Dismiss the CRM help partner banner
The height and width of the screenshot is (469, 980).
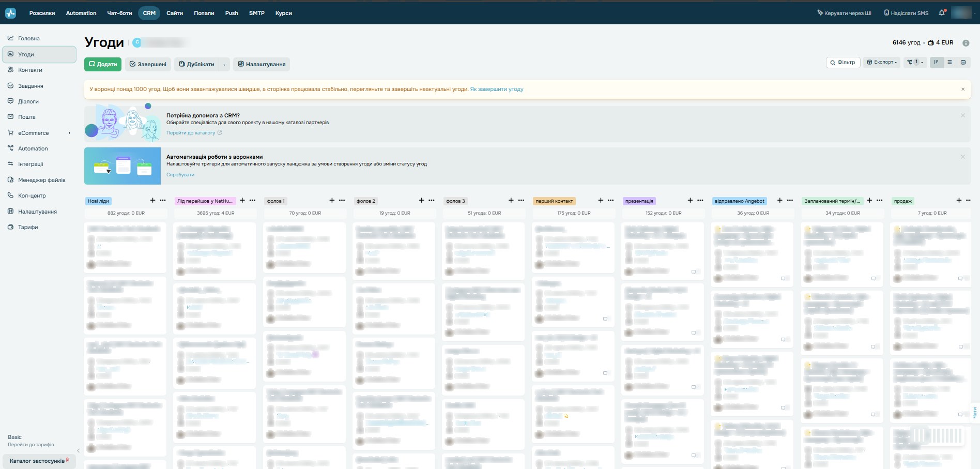click(x=963, y=115)
